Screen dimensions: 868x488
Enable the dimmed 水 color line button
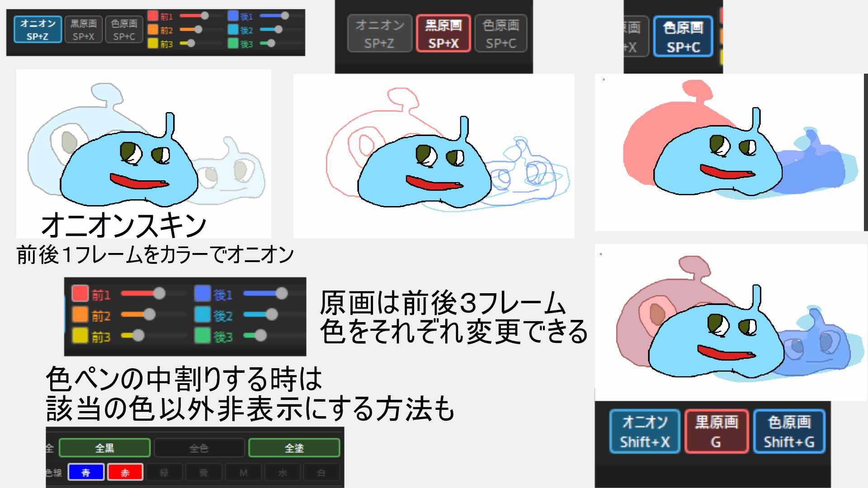[283, 472]
